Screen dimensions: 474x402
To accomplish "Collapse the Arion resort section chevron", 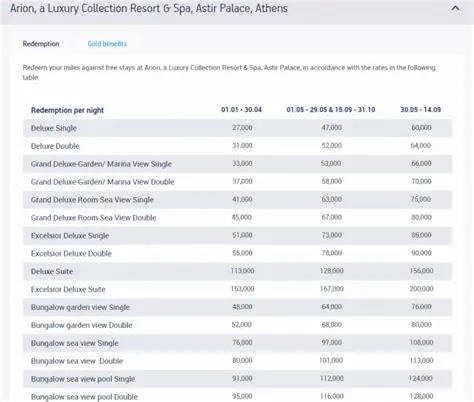I will point(455,8).
